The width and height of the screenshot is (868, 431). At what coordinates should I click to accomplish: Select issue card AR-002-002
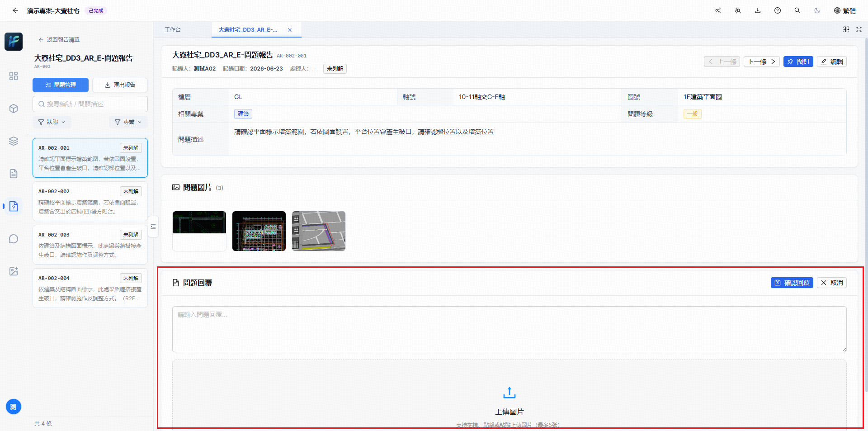coord(90,201)
